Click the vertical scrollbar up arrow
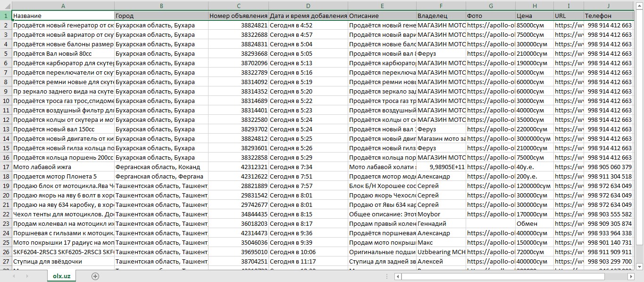The height and width of the screenshot is (282, 644). pos(639,15)
